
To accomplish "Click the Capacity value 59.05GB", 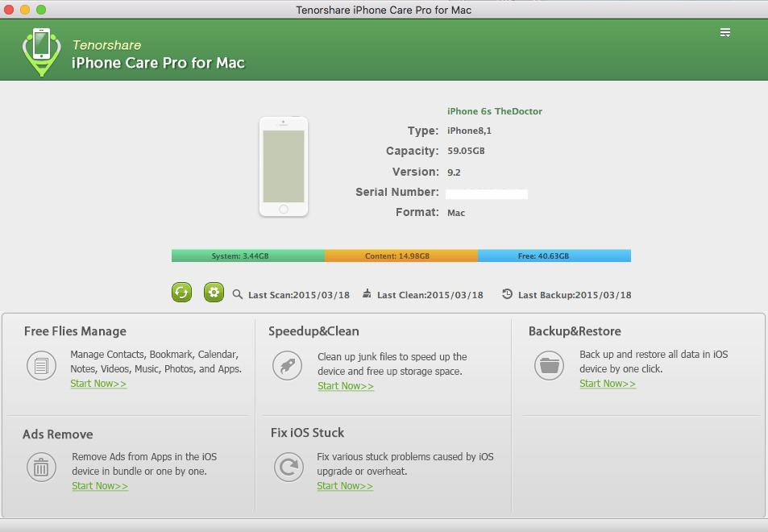I will pyautogui.click(x=466, y=151).
